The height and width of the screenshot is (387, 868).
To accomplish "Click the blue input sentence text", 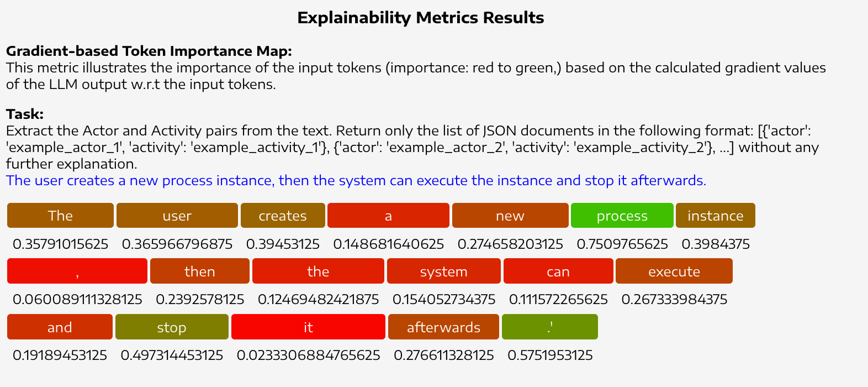I will click(356, 181).
